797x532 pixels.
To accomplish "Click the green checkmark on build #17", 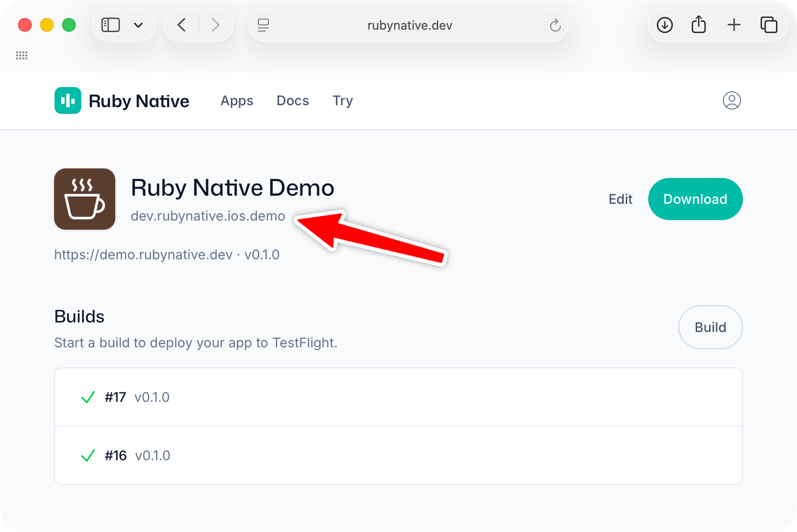I will (x=88, y=397).
